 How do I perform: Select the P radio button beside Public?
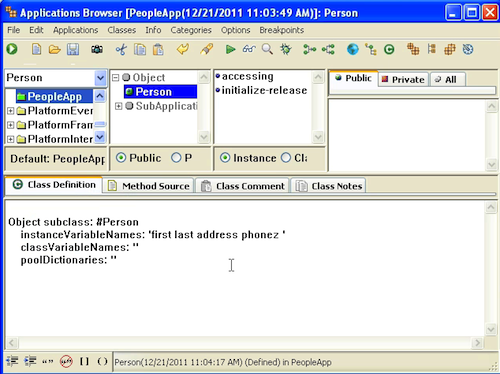click(x=176, y=158)
